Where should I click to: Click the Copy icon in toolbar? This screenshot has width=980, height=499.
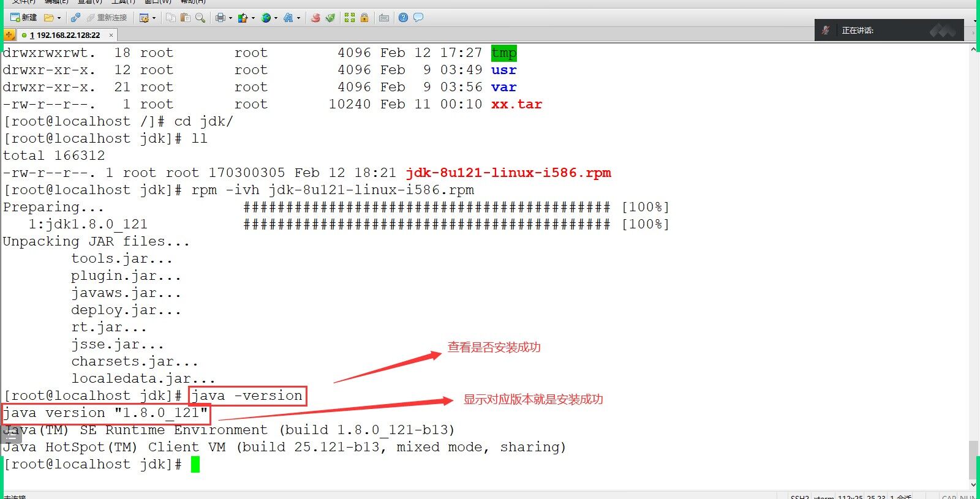[x=171, y=18]
